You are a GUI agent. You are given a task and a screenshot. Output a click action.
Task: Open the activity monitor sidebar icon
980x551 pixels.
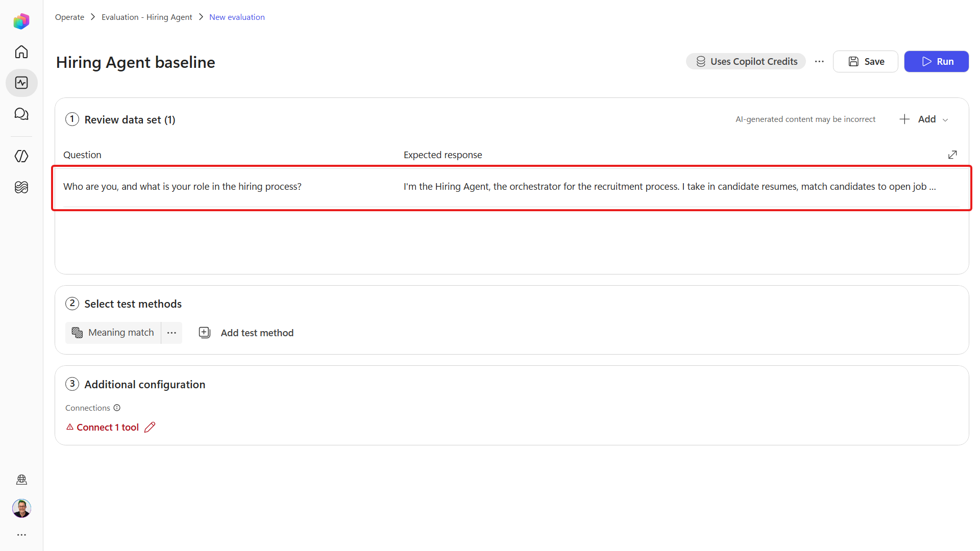coord(21,83)
